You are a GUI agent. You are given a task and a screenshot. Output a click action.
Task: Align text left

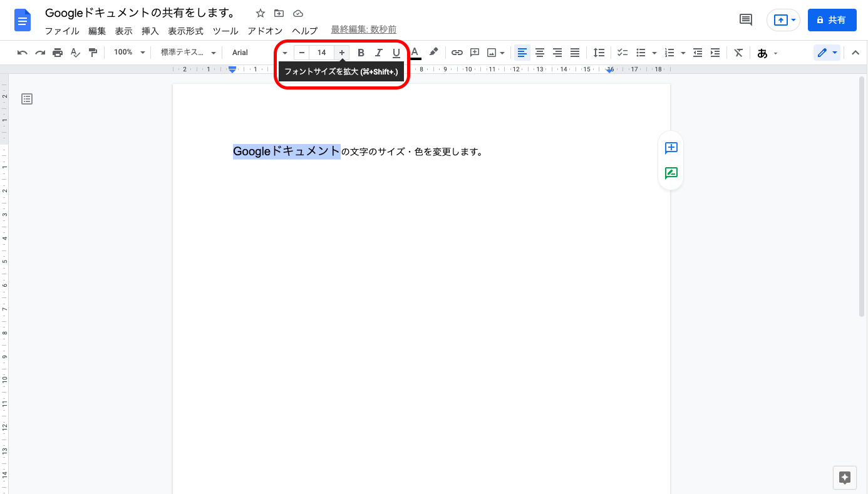(x=522, y=53)
